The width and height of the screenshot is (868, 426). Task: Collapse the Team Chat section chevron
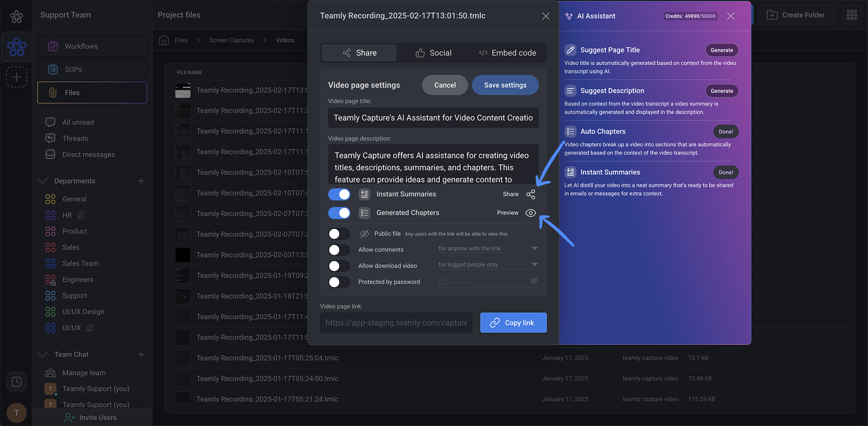(x=42, y=354)
